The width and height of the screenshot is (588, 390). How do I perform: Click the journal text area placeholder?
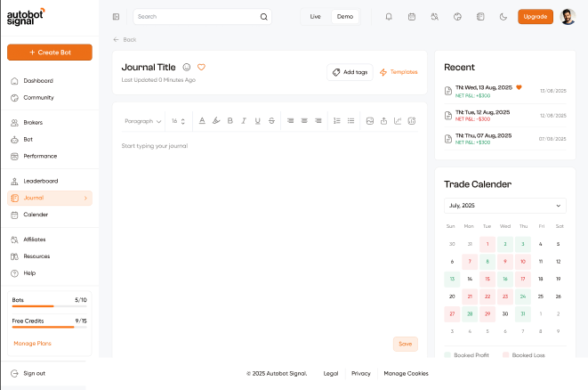click(155, 146)
